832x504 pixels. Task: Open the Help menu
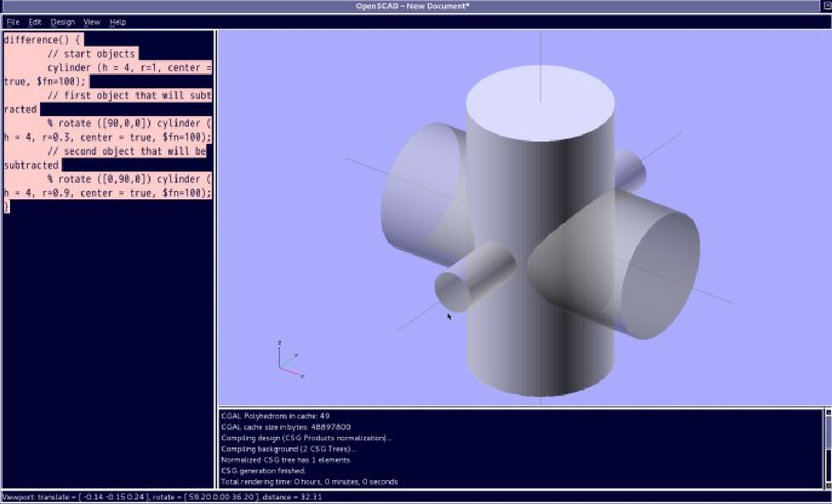click(x=118, y=22)
